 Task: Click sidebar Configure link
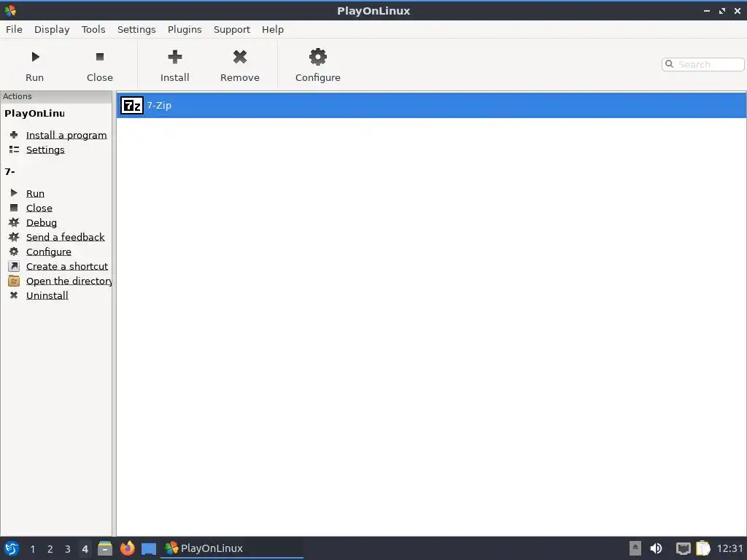click(49, 252)
